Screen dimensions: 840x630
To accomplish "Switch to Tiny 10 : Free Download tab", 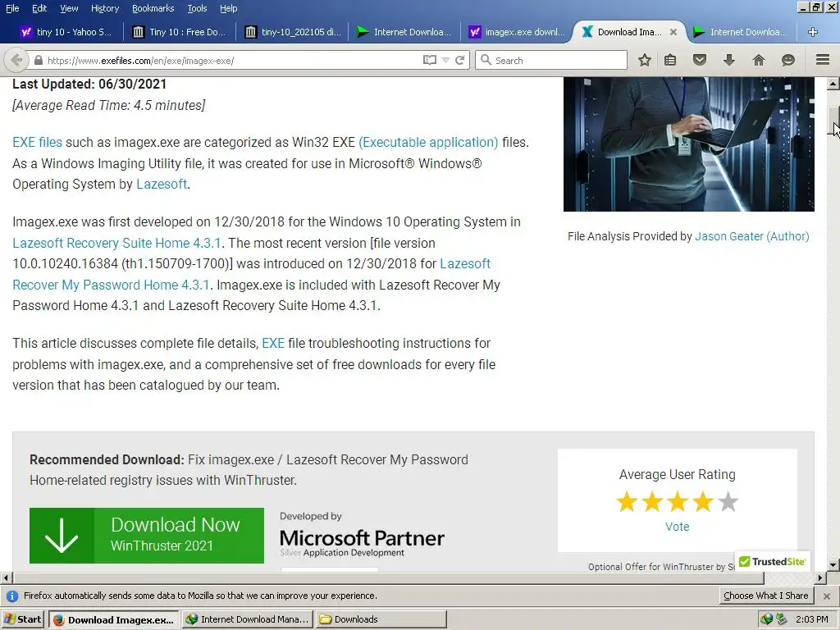I will tap(180, 32).
